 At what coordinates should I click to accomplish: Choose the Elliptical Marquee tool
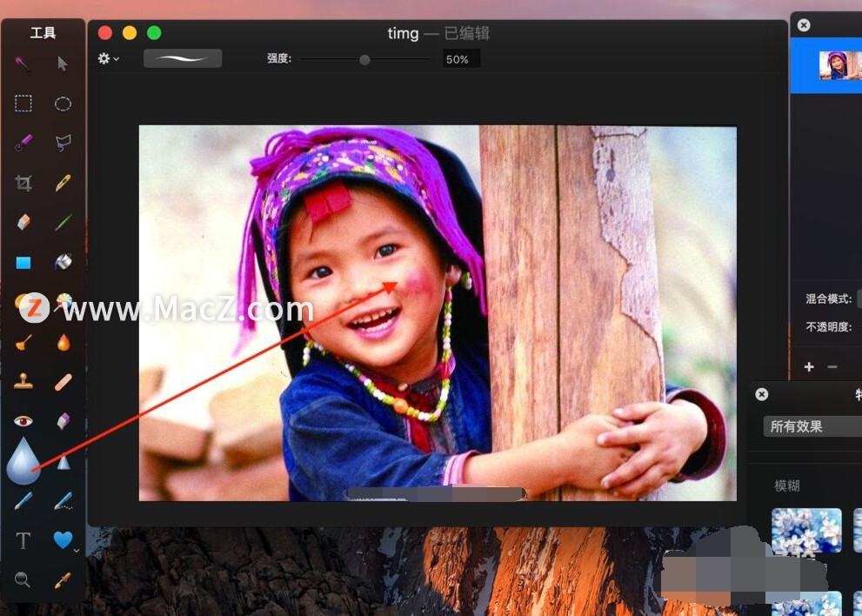click(63, 104)
